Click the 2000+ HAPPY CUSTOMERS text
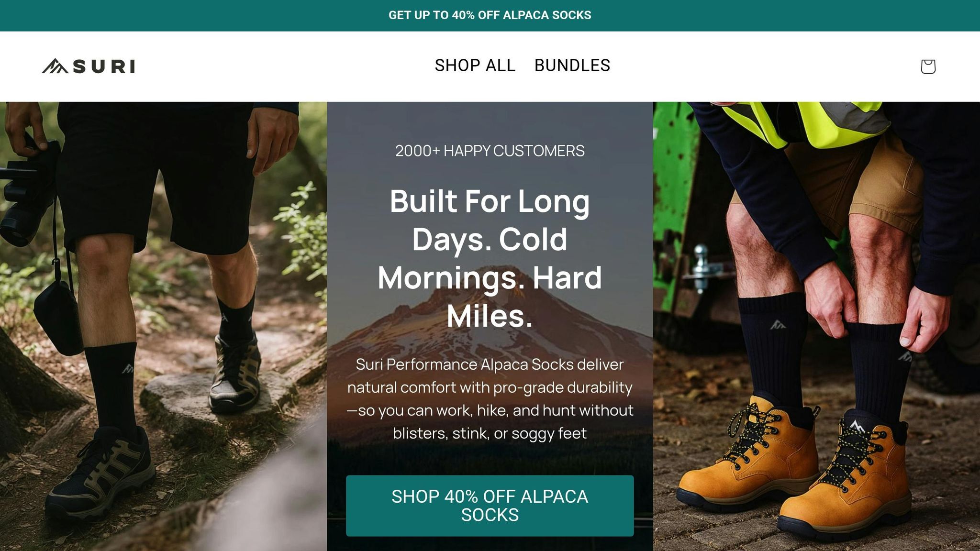This screenshot has height=551, width=980. point(490,151)
